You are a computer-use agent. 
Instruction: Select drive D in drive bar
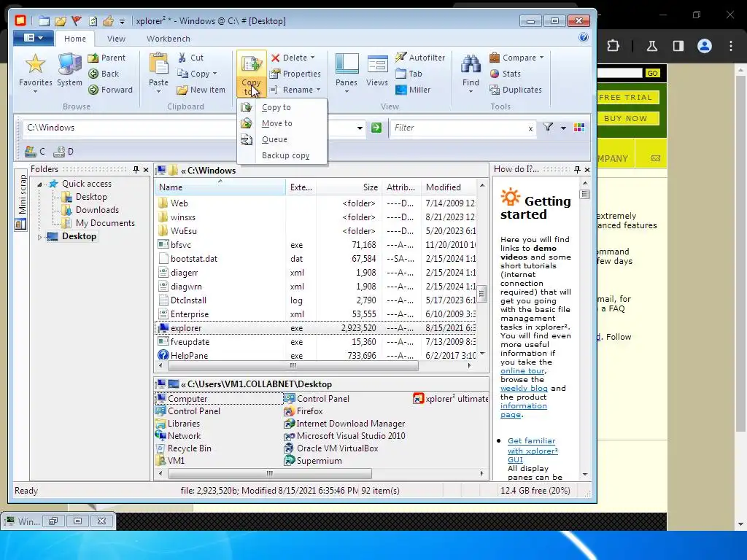pos(63,152)
